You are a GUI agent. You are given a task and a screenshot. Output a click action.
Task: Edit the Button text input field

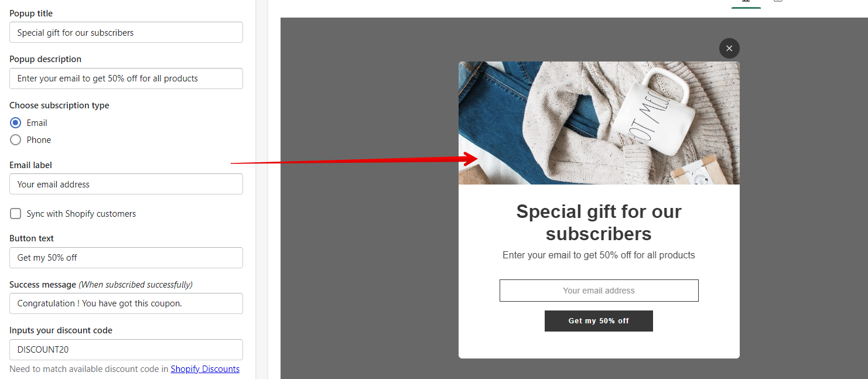126,258
